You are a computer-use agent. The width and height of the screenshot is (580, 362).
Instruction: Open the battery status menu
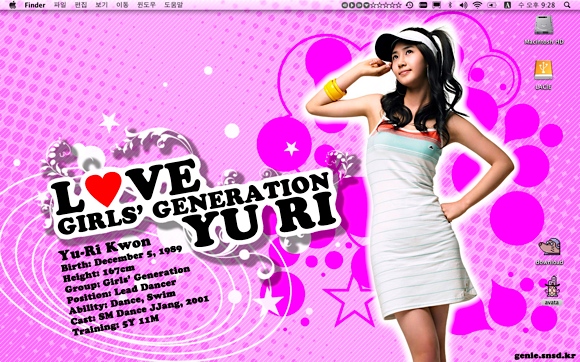[x=492, y=5]
